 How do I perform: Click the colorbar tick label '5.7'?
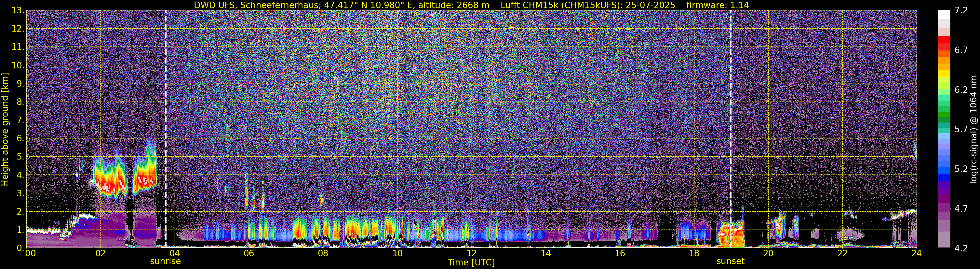point(961,130)
